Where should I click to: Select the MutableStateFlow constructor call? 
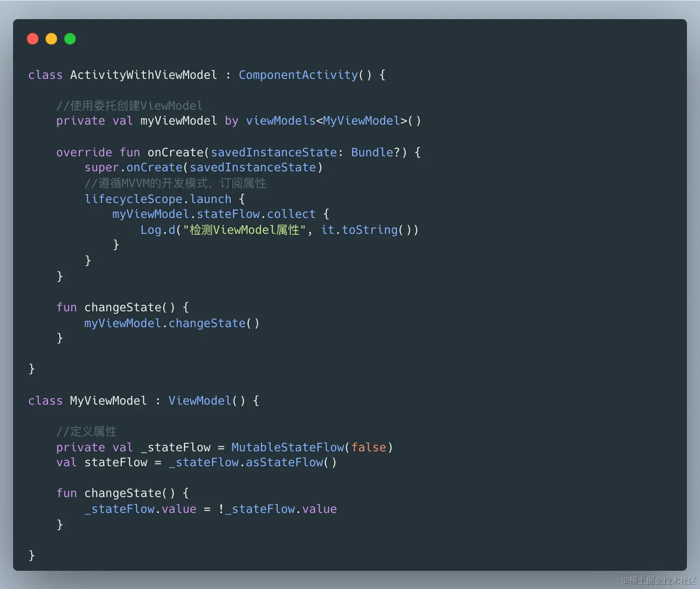pos(287,447)
